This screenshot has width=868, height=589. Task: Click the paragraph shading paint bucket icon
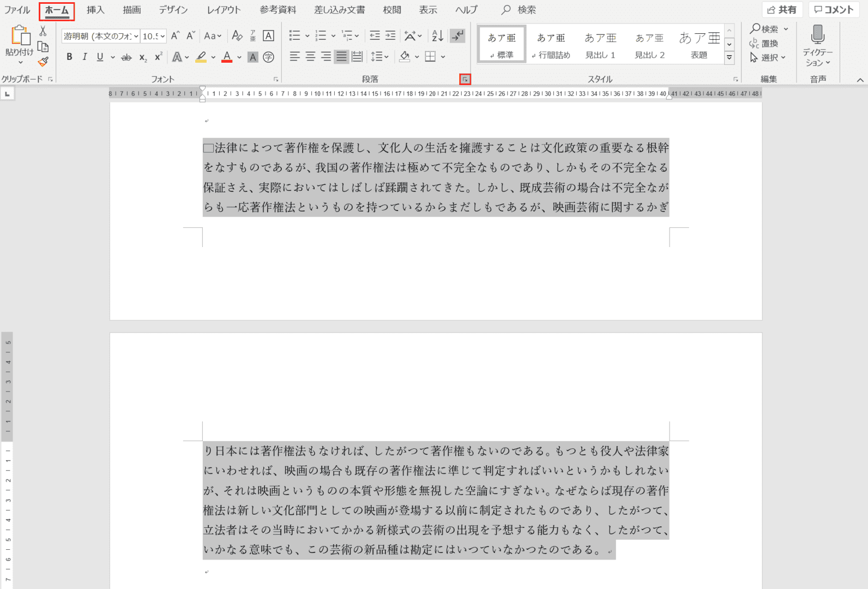click(405, 57)
